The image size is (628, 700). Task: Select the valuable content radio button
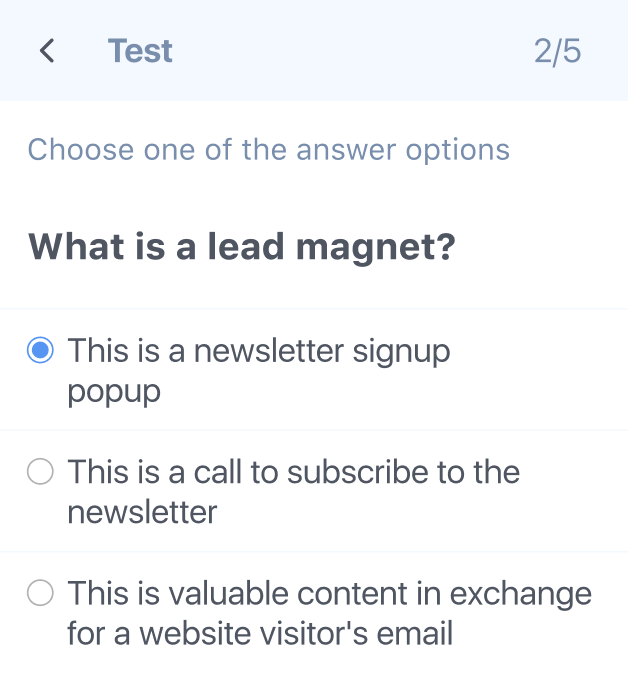tap(40, 593)
